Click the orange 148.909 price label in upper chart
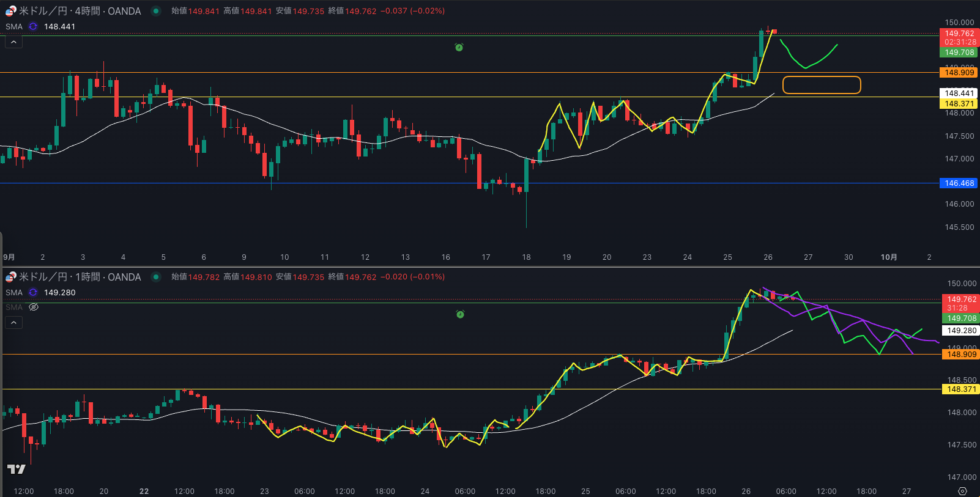 coord(959,73)
